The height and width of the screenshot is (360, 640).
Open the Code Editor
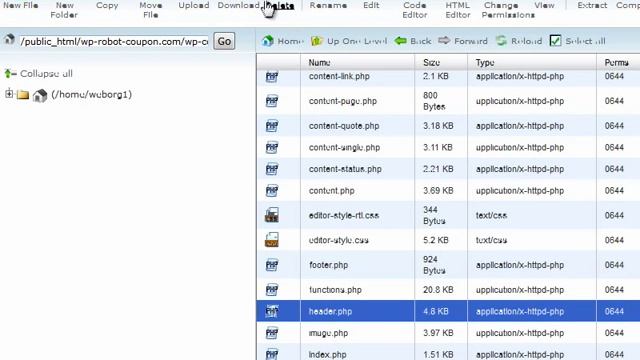pos(415,10)
